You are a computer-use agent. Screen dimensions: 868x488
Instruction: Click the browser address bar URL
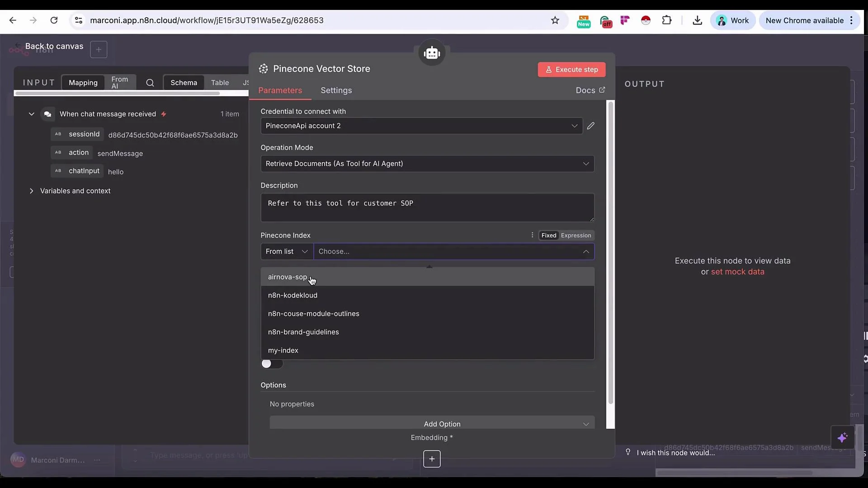click(x=207, y=20)
